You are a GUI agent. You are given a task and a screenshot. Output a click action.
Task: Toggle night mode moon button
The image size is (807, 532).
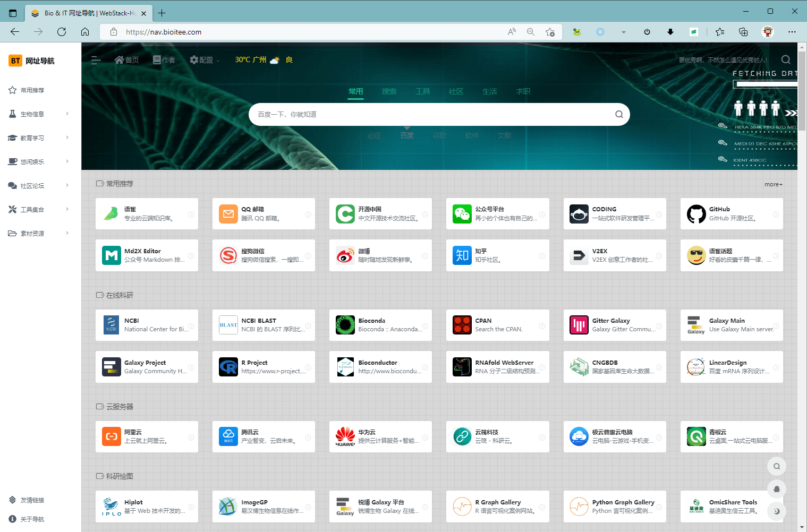[777, 511]
